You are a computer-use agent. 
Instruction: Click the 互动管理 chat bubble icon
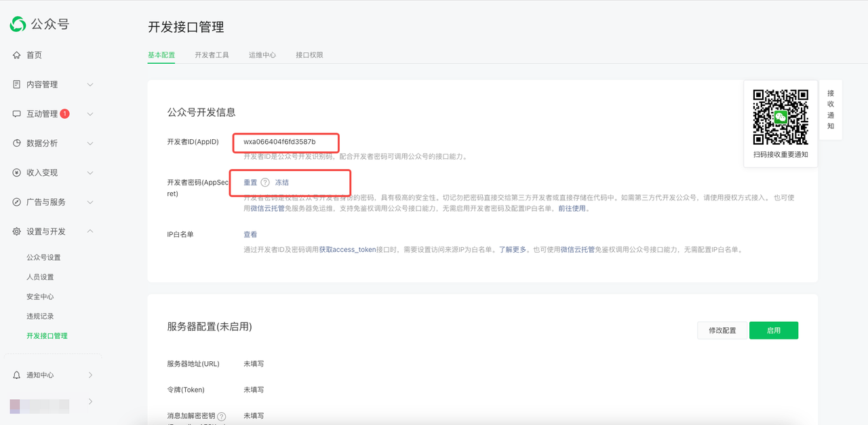pyautogui.click(x=17, y=114)
